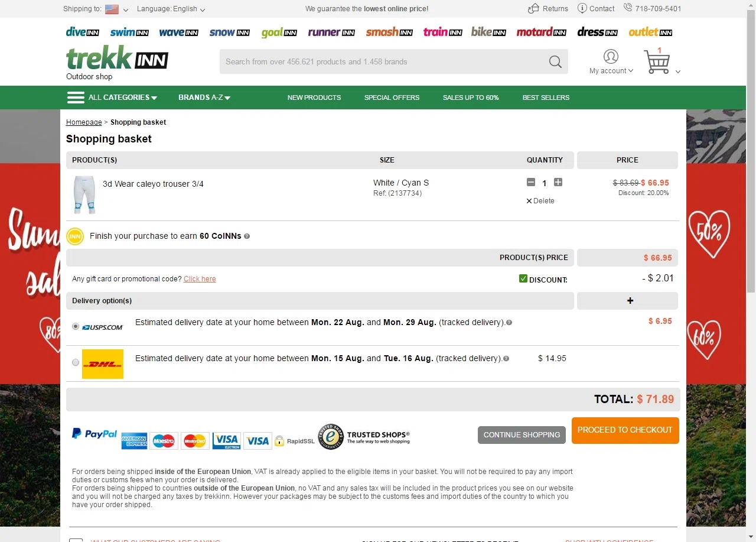Screen dimensions: 756x542
Task: Click the trouser product thumbnail
Action: (84, 194)
